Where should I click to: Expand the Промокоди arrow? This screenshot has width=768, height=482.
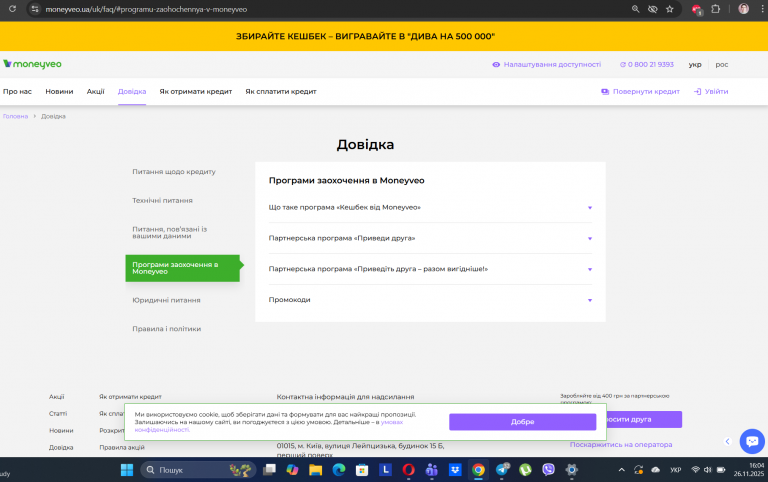590,300
